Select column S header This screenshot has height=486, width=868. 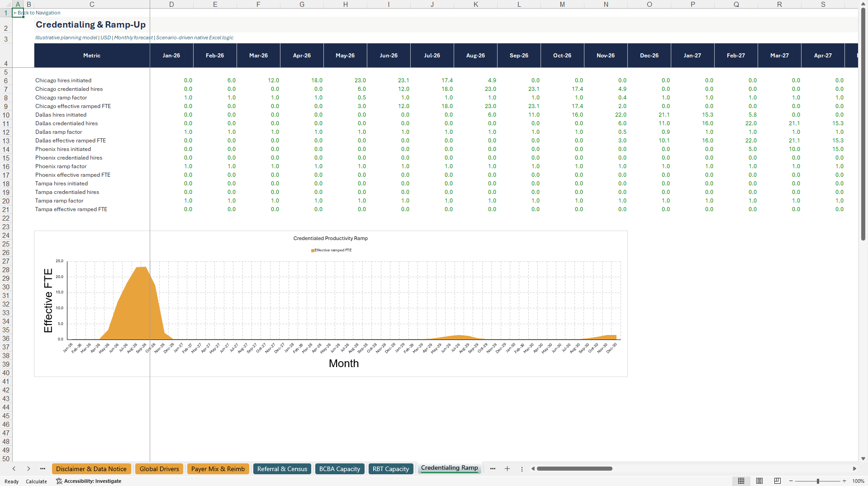point(823,4)
